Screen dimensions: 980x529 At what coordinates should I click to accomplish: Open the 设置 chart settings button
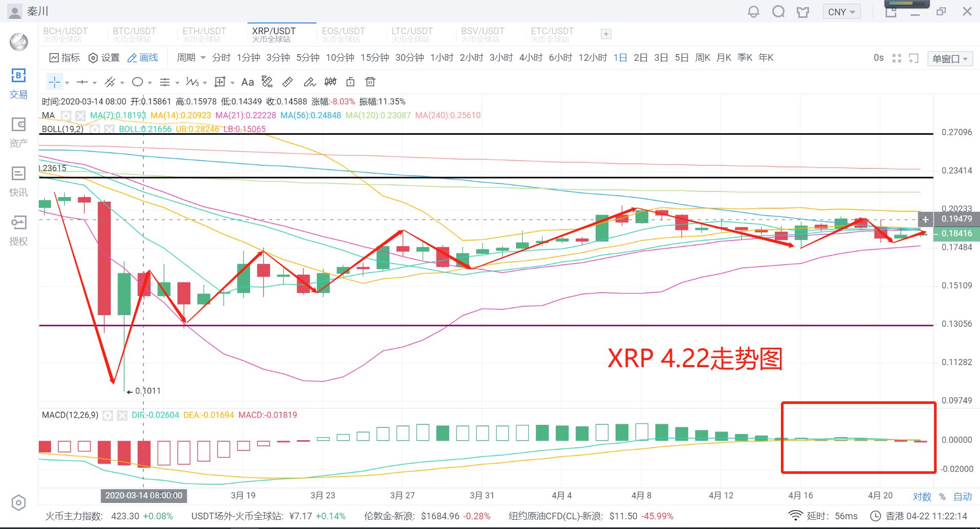104,58
